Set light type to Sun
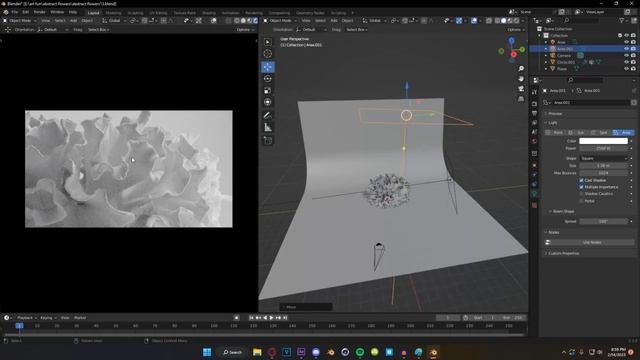The image size is (640, 360). point(577,133)
